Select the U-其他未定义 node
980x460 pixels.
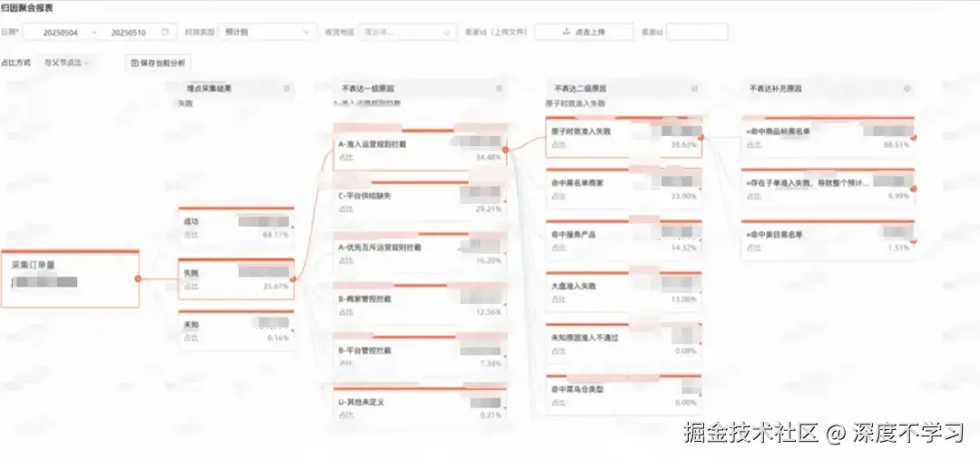coord(420,405)
